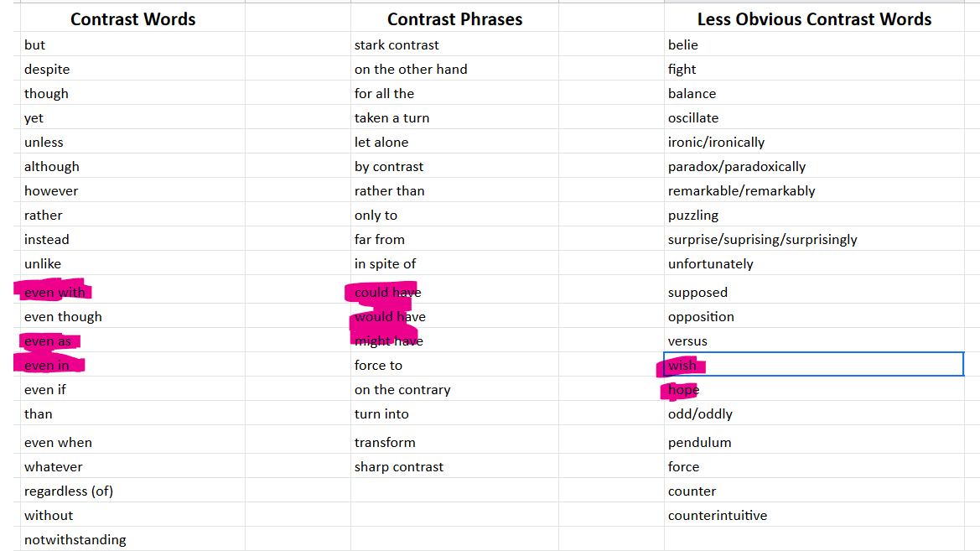Click the "sharp contrast" cell
The height and width of the screenshot is (551, 980).
pyautogui.click(x=399, y=467)
